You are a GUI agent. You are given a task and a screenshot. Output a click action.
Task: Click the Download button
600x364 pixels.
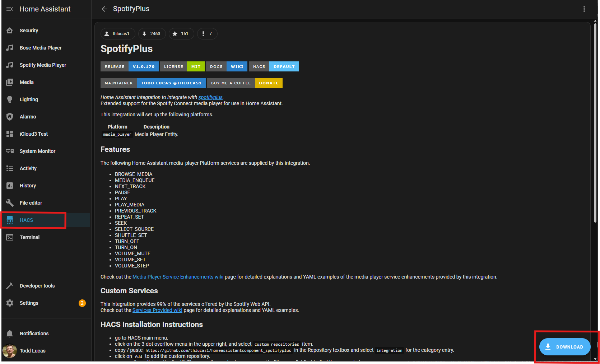(565, 347)
